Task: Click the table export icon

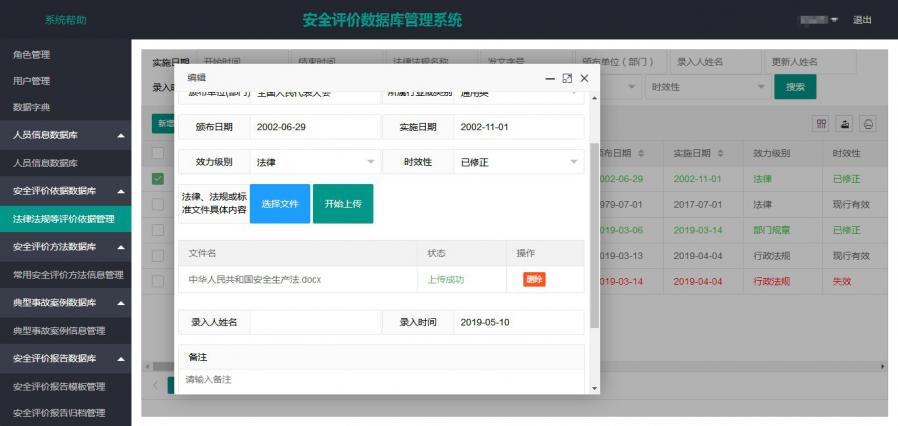Action: 845,123
